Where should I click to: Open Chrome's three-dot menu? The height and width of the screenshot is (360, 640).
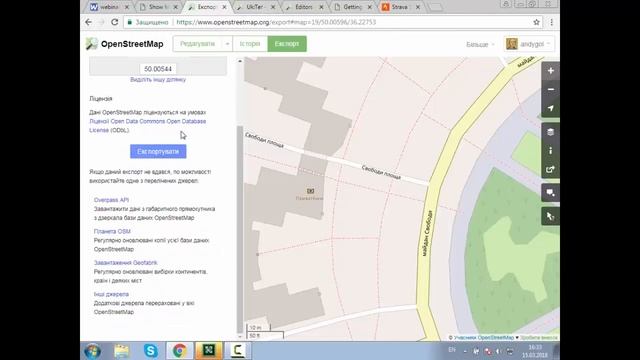point(551,22)
